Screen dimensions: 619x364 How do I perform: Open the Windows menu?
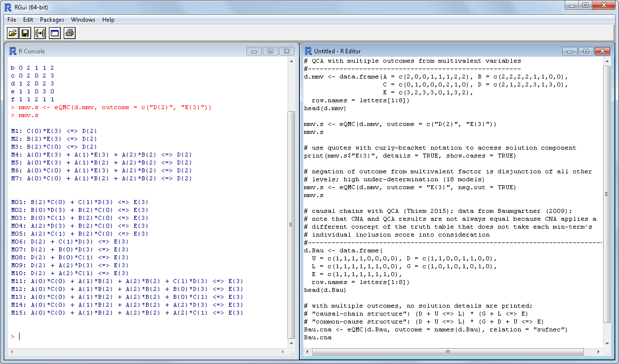coord(83,20)
